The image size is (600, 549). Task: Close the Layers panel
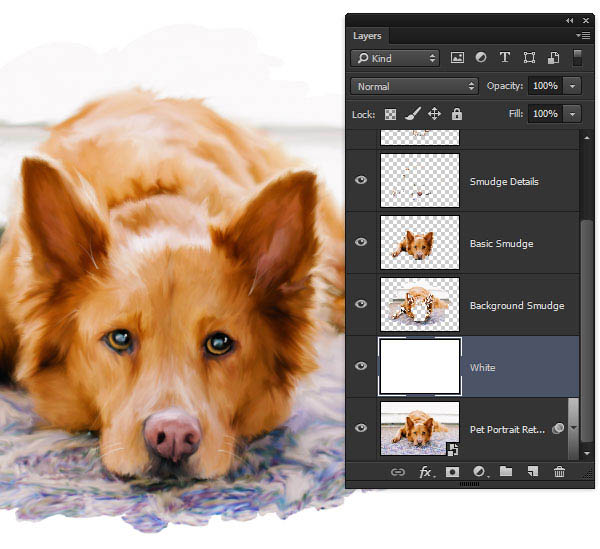[x=585, y=21]
